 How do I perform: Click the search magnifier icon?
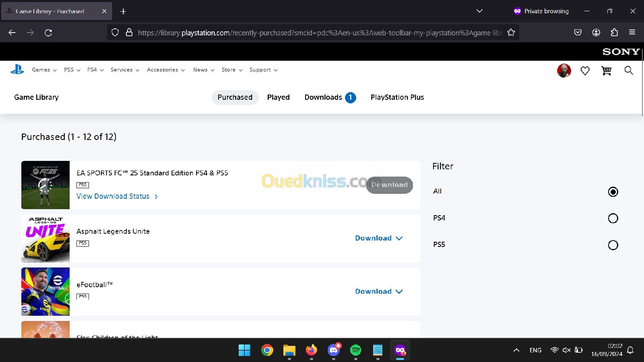[629, 71]
